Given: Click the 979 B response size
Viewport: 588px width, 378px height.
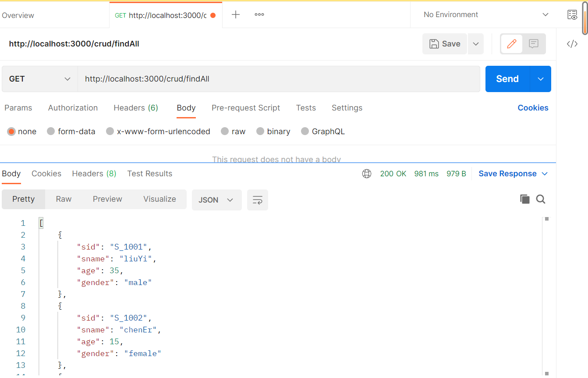Looking at the screenshot, I should coord(456,174).
